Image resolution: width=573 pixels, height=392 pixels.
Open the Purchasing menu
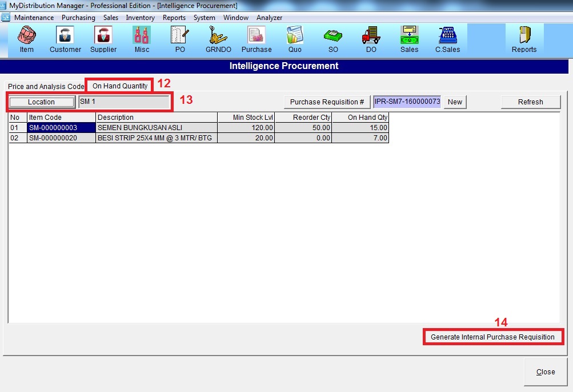pos(78,18)
